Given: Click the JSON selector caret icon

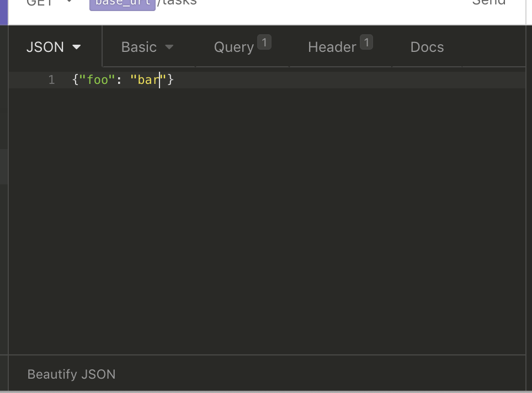Looking at the screenshot, I should [x=78, y=47].
